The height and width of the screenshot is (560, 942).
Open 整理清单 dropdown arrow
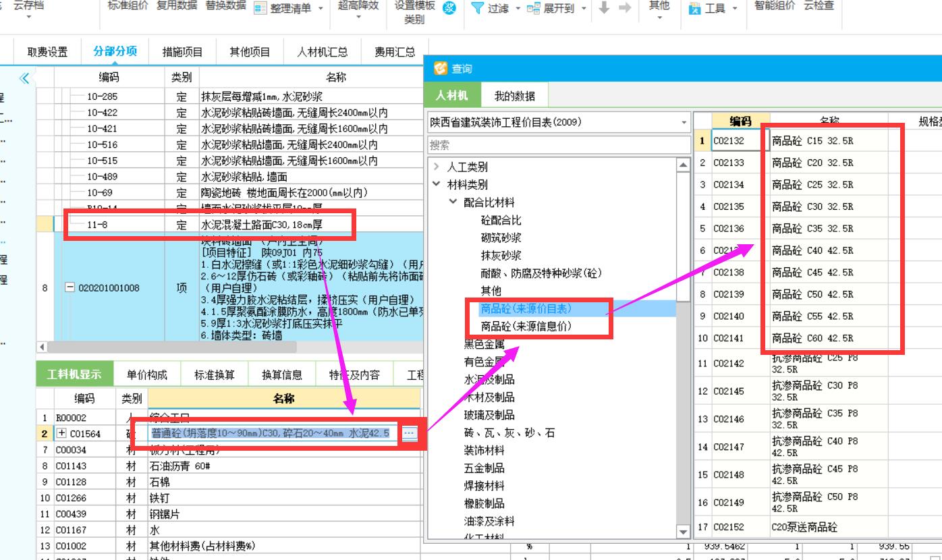[x=321, y=9]
